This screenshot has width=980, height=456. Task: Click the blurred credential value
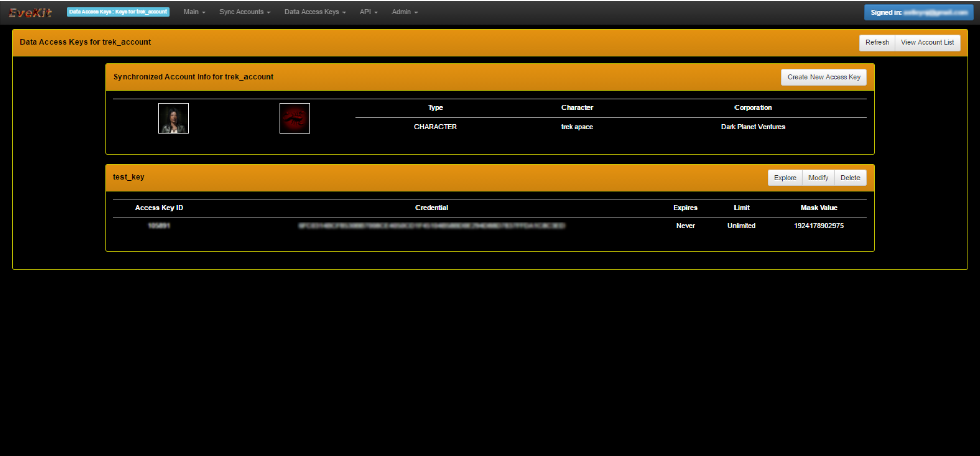(x=432, y=226)
